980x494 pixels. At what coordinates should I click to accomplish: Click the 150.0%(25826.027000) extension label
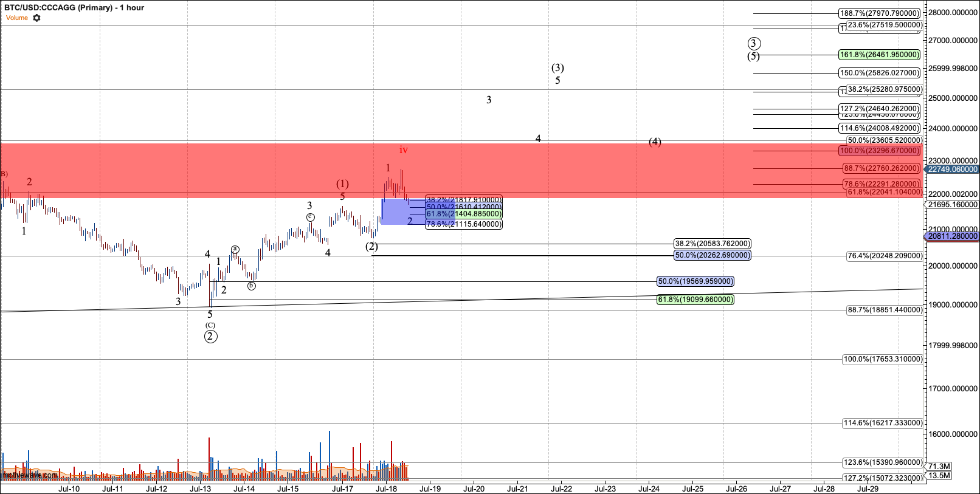tap(880, 73)
